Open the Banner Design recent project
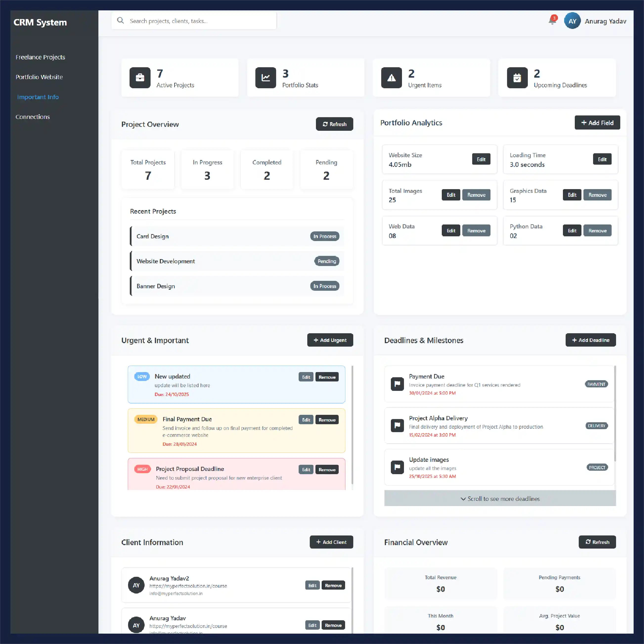This screenshot has width=644, height=644. [x=237, y=286]
